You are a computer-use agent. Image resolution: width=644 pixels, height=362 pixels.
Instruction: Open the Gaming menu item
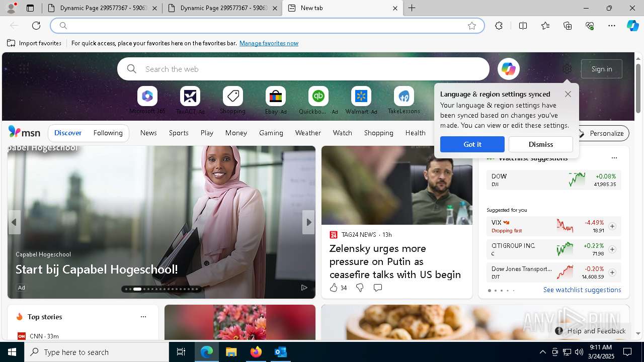(271, 133)
